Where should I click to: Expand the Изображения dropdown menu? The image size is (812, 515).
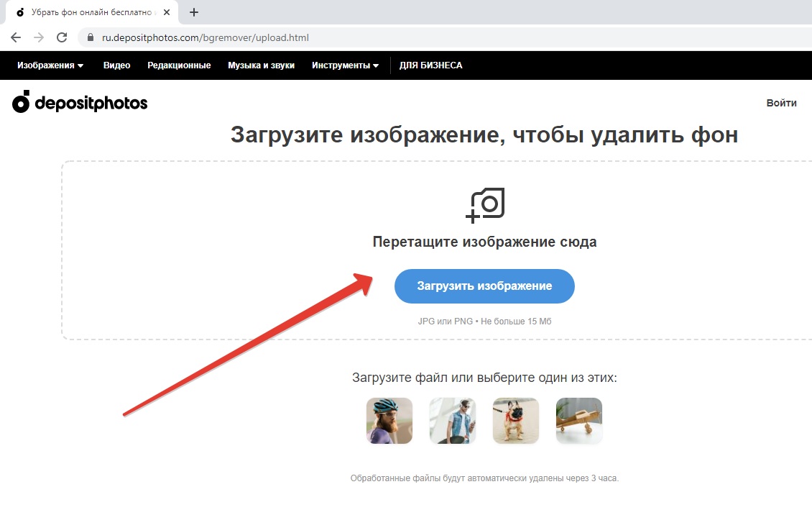(x=50, y=65)
